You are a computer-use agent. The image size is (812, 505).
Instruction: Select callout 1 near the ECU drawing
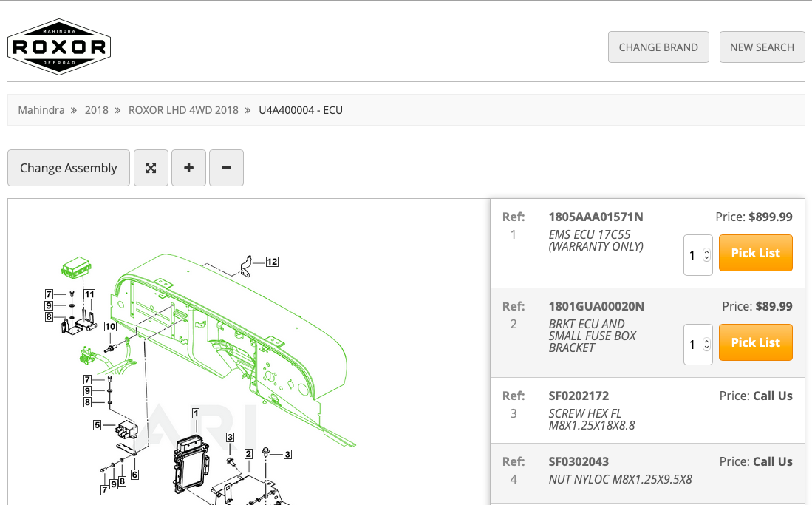point(196,413)
